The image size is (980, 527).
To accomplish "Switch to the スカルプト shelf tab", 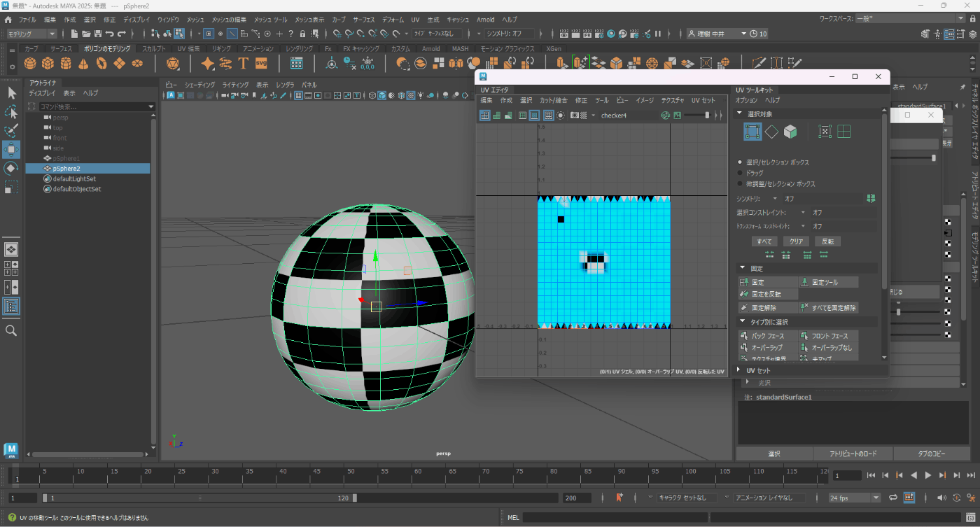I will pyautogui.click(x=153, y=48).
